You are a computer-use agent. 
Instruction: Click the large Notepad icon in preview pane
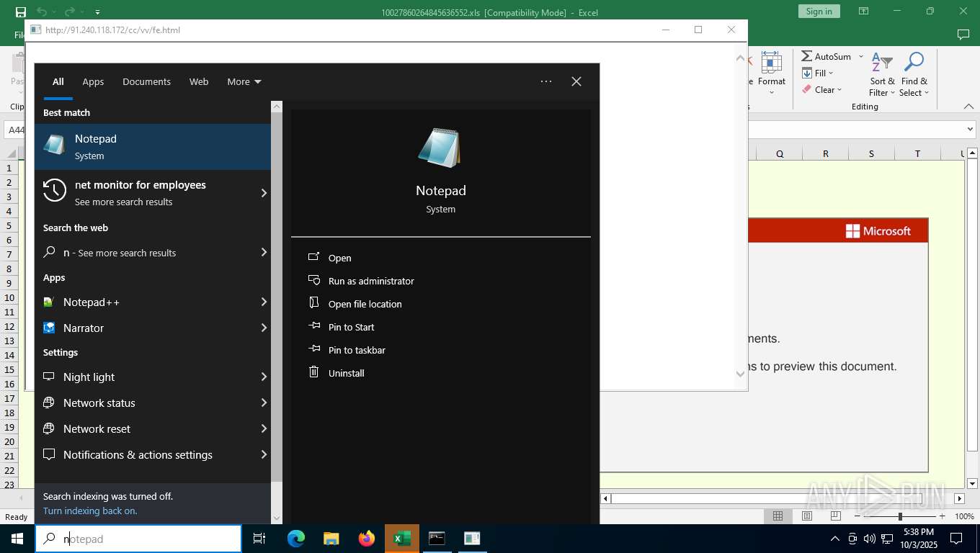(440, 148)
